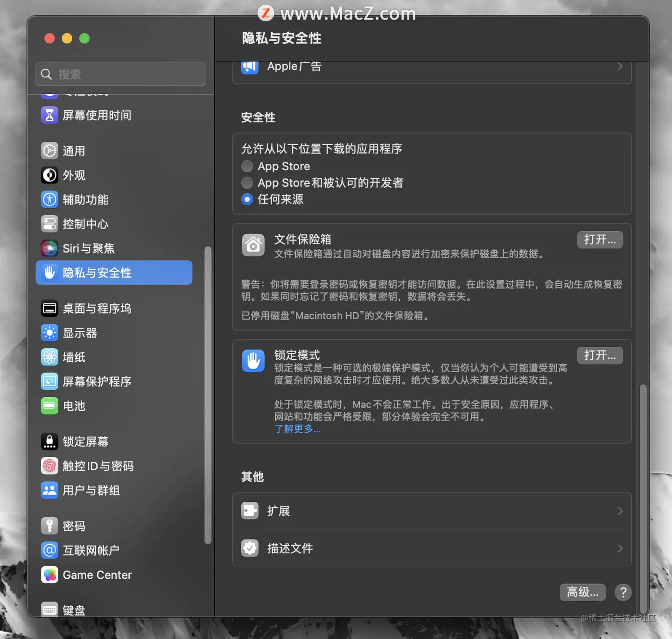Select the 任何来源 radio button
Image resolution: width=672 pixels, height=639 pixels.
[247, 199]
